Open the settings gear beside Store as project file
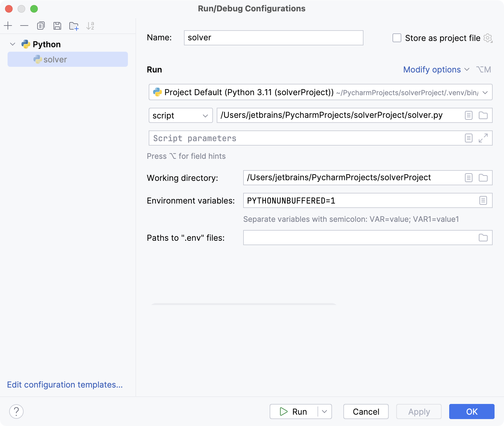Viewport: 504px width, 426px height. (x=488, y=38)
